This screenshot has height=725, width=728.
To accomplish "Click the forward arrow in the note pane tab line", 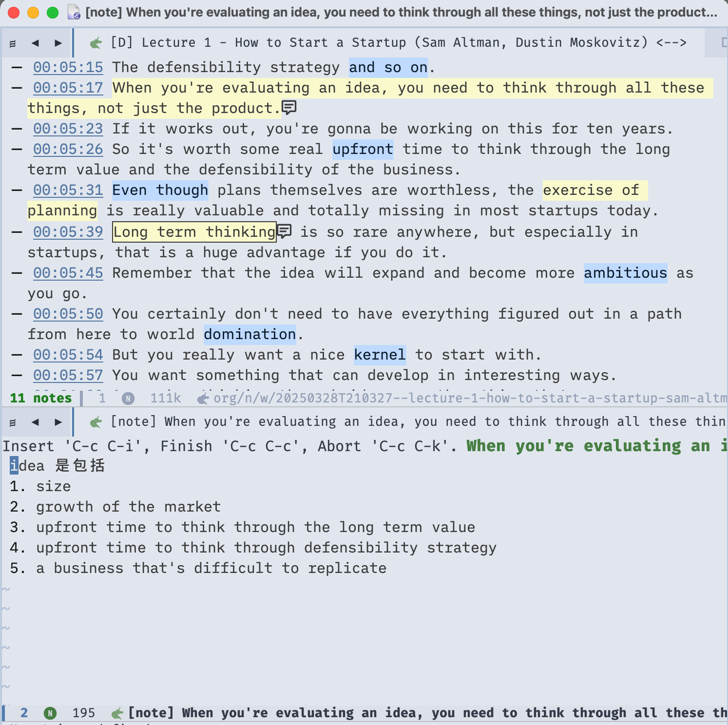I will point(58,422).
